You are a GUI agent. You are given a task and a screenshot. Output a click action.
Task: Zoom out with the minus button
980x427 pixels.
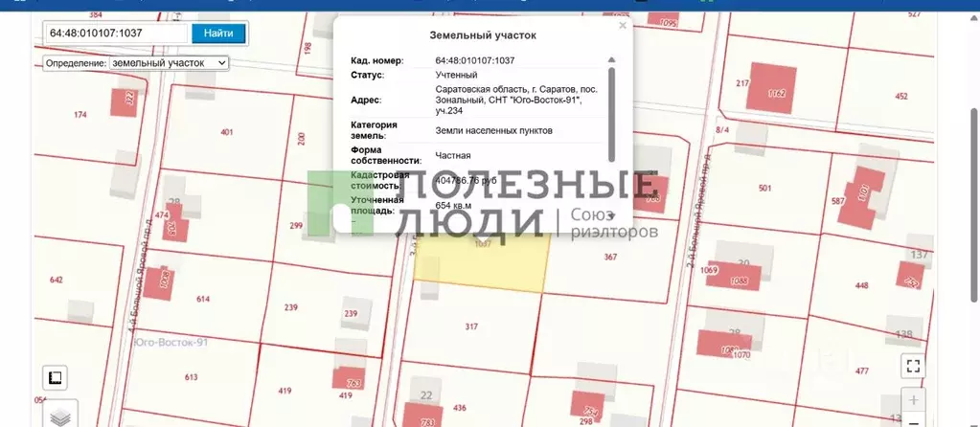913,420
